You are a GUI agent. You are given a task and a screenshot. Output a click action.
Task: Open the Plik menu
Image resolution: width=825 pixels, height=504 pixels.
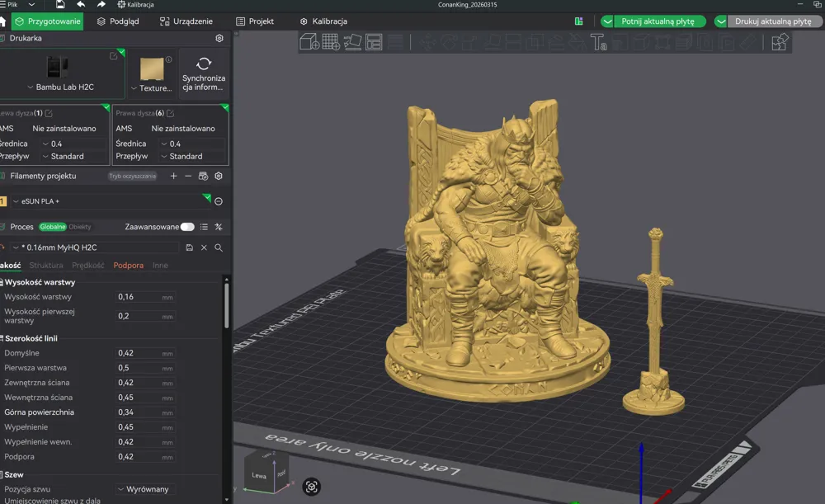[12, 4]
